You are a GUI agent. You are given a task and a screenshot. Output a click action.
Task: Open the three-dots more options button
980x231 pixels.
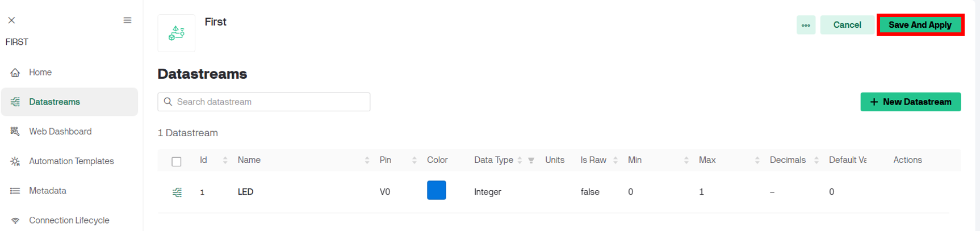tap(806, 25)
